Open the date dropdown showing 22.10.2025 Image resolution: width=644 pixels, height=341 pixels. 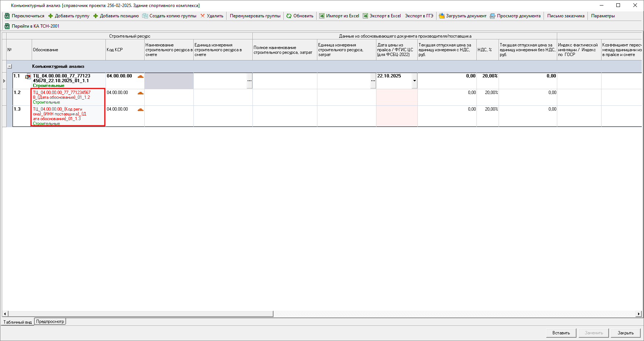click(x=414, y=81)
